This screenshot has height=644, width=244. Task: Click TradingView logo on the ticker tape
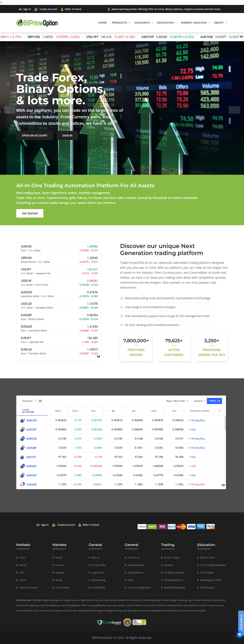(241, 37)
